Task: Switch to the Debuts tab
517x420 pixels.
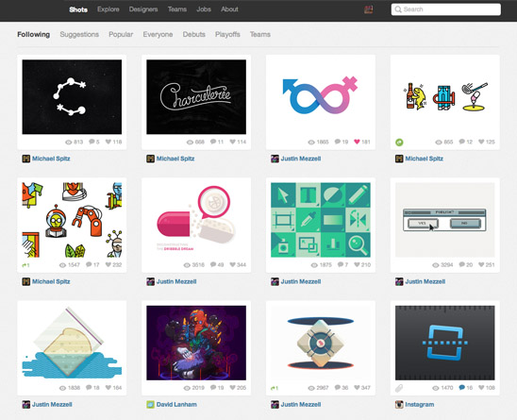Action: 194,34
